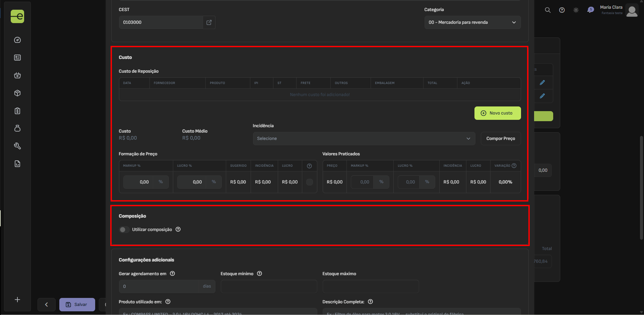Click the Markup % field in Formação de Preço

coord(138,182)
